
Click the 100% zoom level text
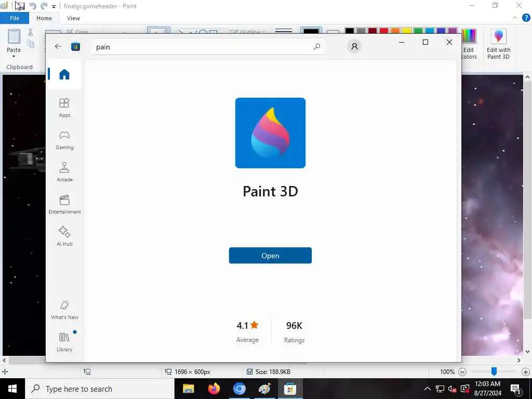(x=447, y=372)
